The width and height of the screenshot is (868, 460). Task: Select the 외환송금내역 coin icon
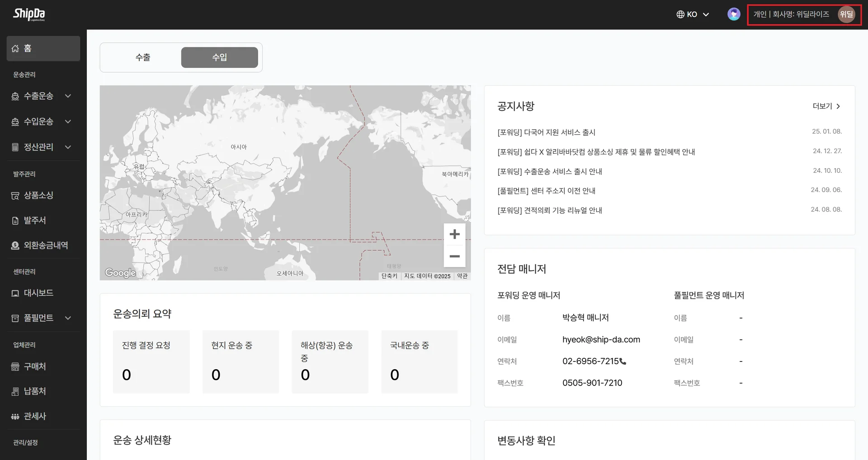pos(15,245)
